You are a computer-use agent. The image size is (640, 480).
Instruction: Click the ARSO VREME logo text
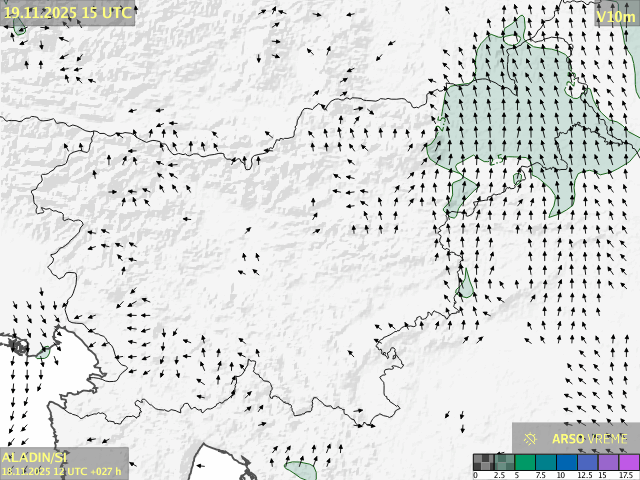tap(589, 438)
